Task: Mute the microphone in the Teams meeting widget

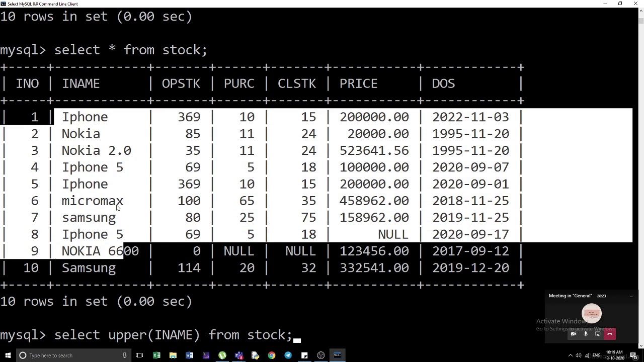Action: [586, 334]
